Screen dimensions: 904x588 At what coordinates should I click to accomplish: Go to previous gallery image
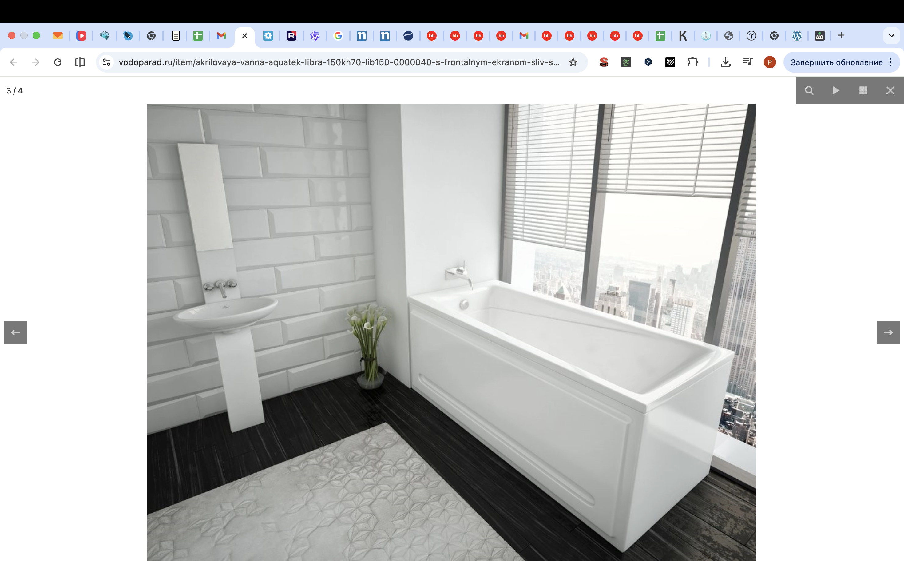point(15,332)
